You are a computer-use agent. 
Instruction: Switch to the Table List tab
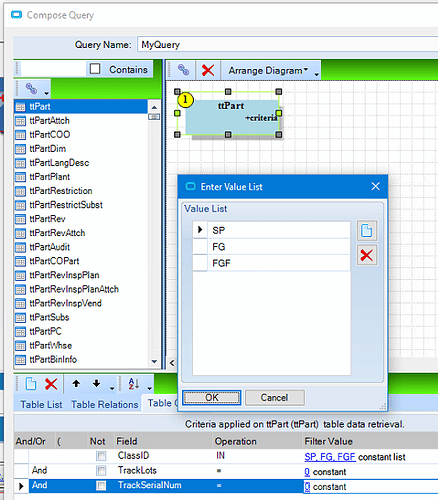tap(41, 405)
